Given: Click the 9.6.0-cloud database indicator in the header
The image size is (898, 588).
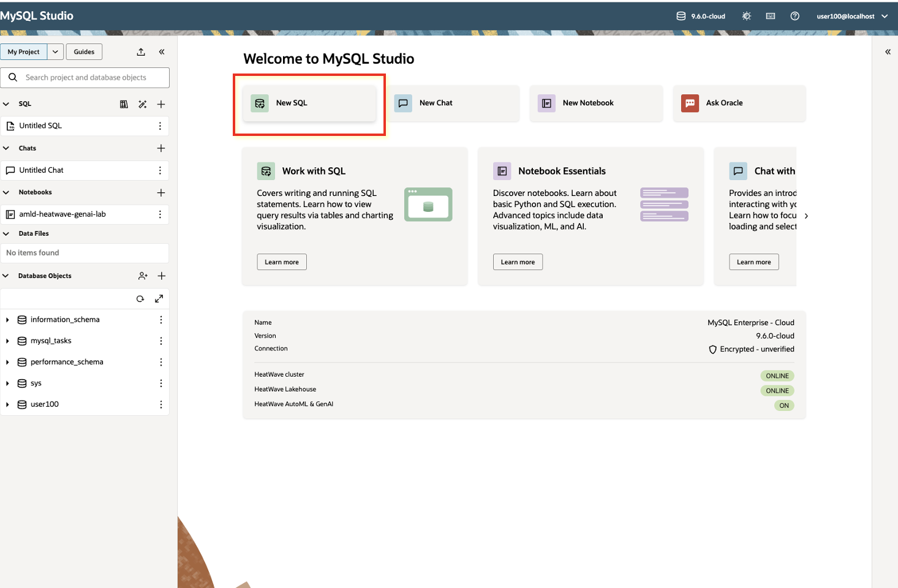Looking at the screenshot, I should 701,17.
